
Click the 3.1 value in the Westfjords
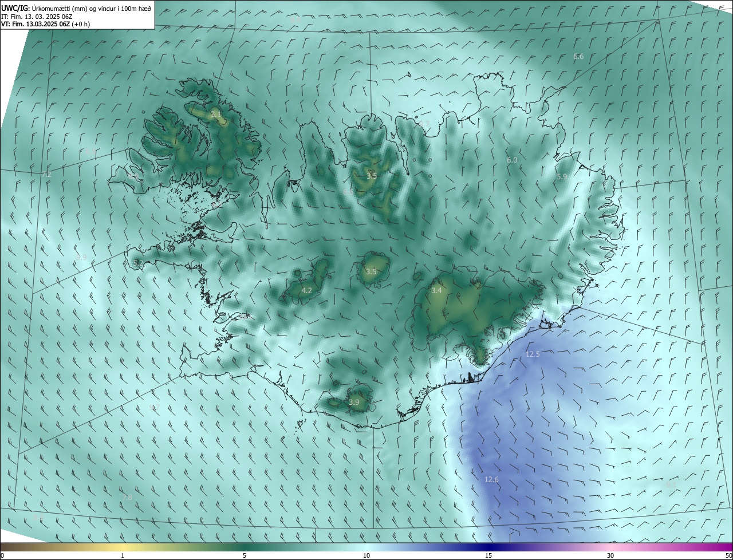pos(216,115)
